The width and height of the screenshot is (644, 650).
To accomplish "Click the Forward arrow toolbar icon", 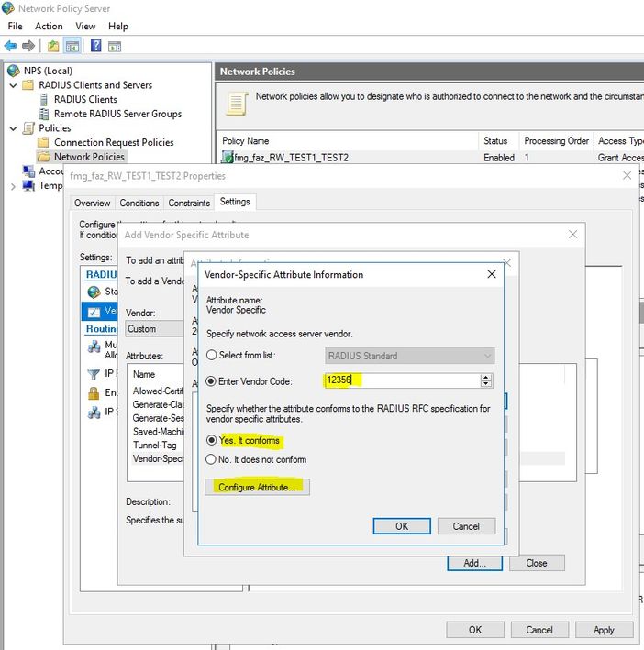I will (x=28, y=46).
